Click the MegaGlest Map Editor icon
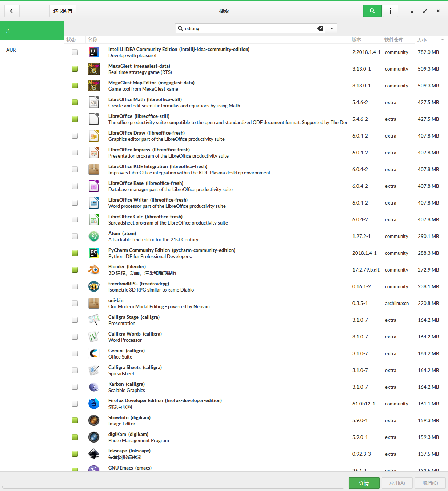448x491 pixels. (x=94, y=86)
